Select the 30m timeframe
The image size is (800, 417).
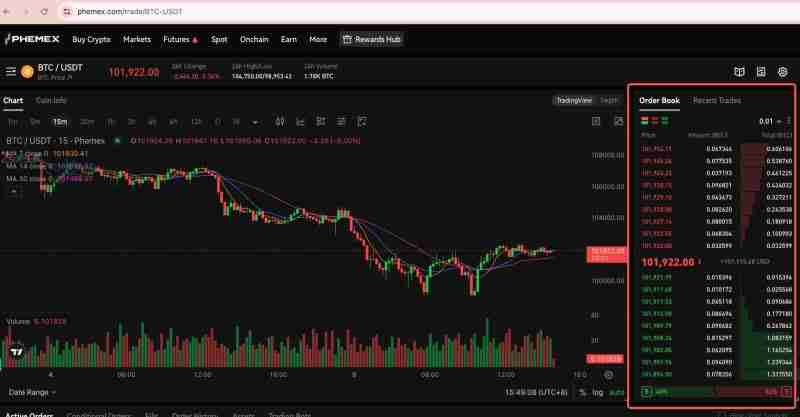[x=87, y=121]
